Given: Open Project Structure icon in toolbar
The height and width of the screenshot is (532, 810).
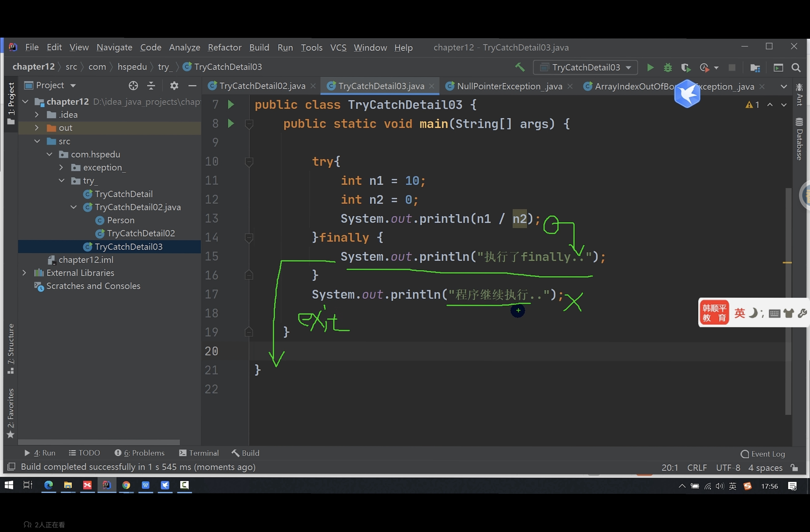Looking at the screenshot, I should click(x=755, y=67).
